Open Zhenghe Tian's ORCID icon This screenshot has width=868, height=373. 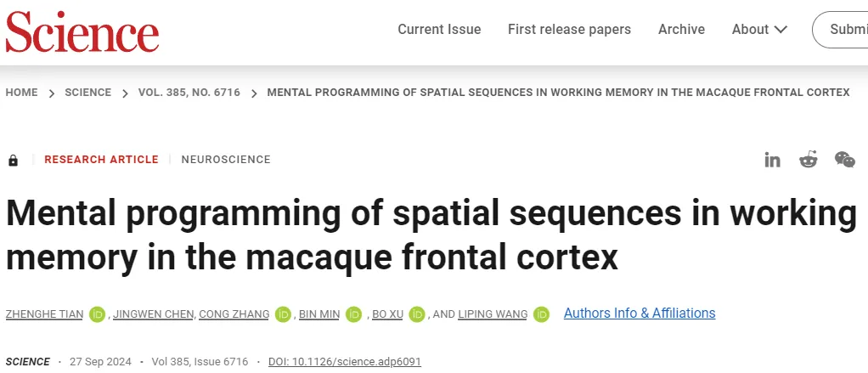(x=97, y=314)
